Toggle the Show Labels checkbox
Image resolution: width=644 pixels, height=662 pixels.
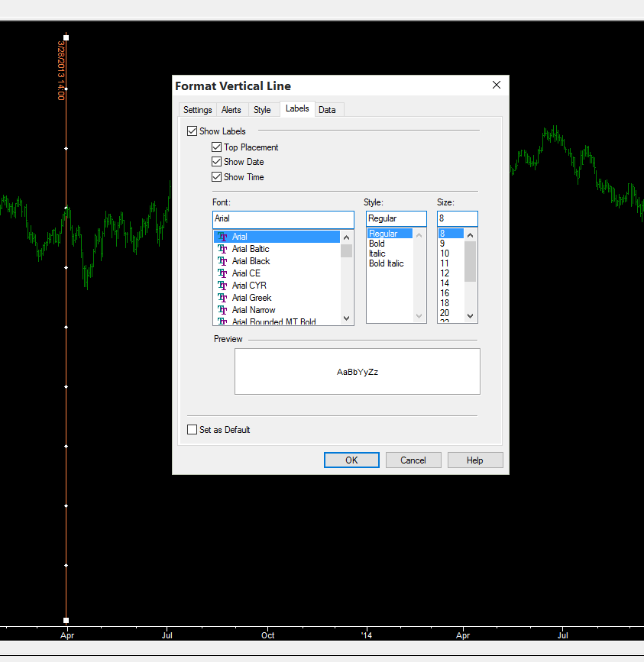[193, 131]
